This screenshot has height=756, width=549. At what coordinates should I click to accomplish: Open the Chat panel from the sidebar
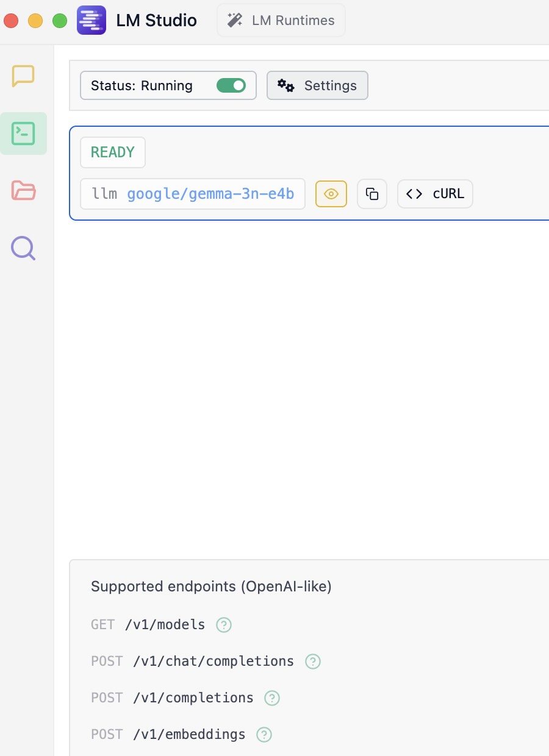coord(23,76)
